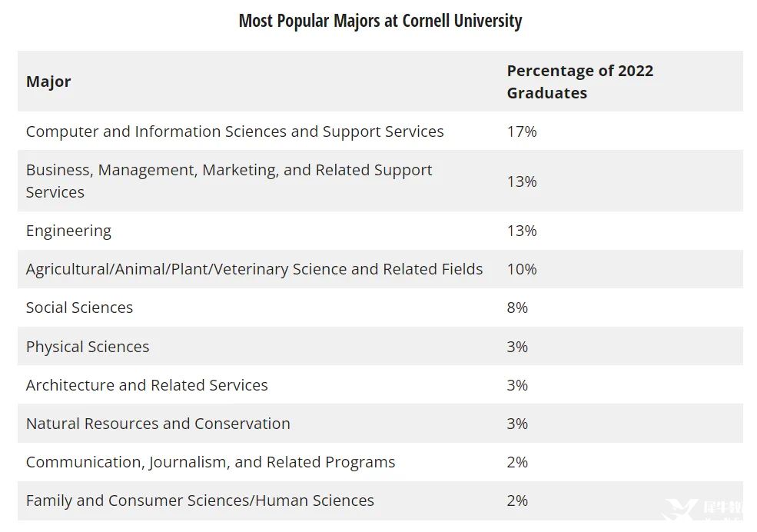Click the 'Percentage of 2022 Graduates' header
757x532 pixels.
pos(579,81)
